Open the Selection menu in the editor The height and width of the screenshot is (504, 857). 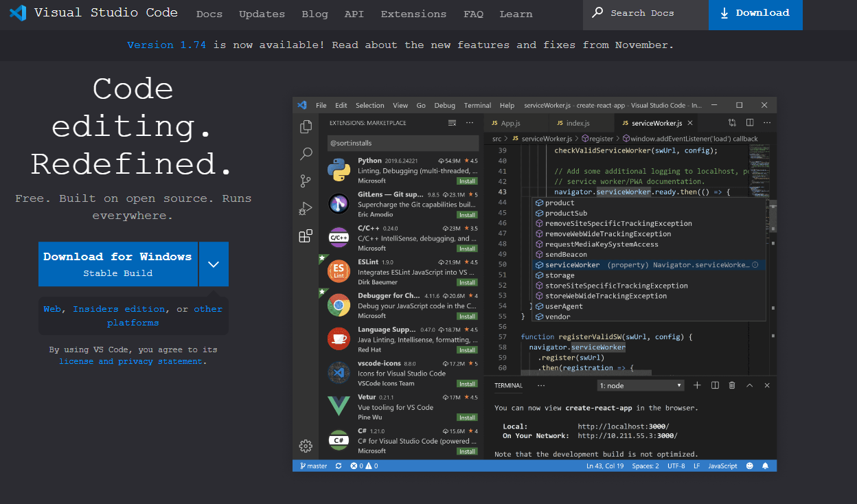click(370, 105)
